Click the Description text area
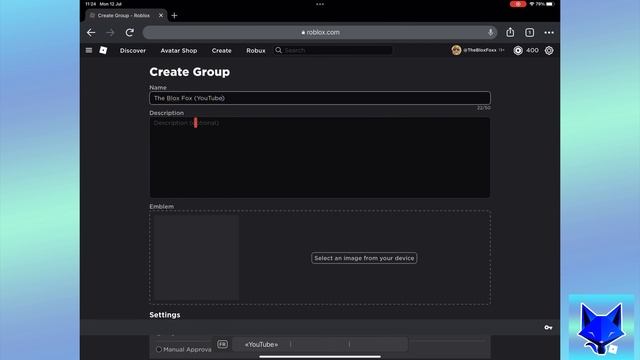This screenshot has width=640, height=360. 320,158
